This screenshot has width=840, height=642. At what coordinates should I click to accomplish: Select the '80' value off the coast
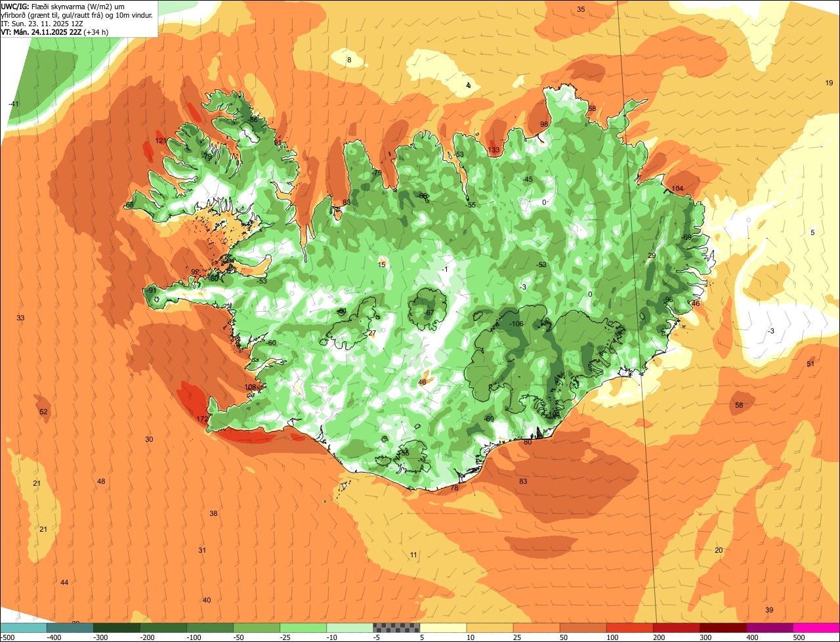528,442
